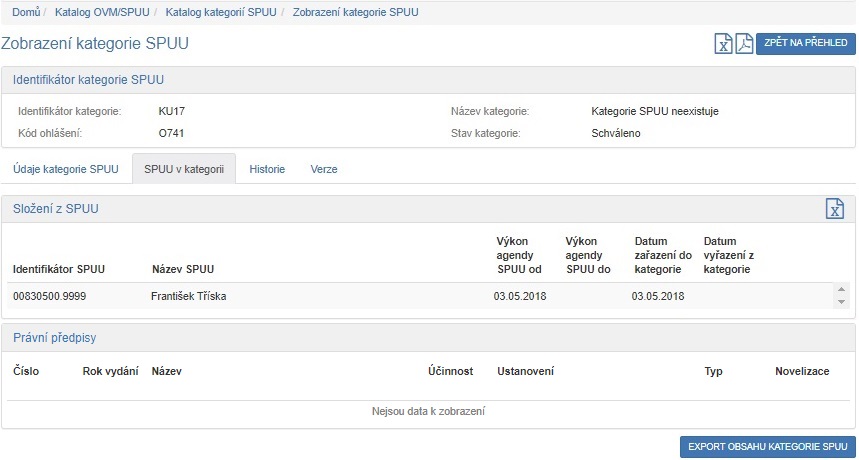Image resolution: width=859 pixels, height=460 pixels.
Task: Open the Údaje kategorie SPUU tab
Action: coord(66,169)
